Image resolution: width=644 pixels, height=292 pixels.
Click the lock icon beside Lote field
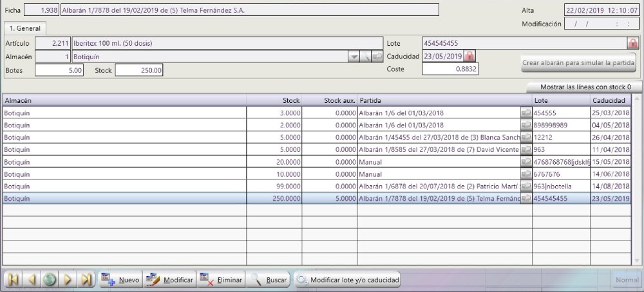point(633,43)
